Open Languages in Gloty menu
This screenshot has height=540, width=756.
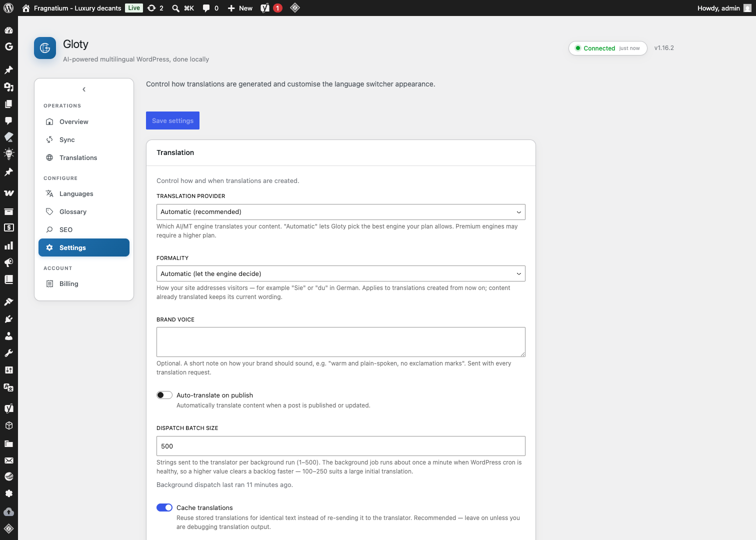pos(84,193)
